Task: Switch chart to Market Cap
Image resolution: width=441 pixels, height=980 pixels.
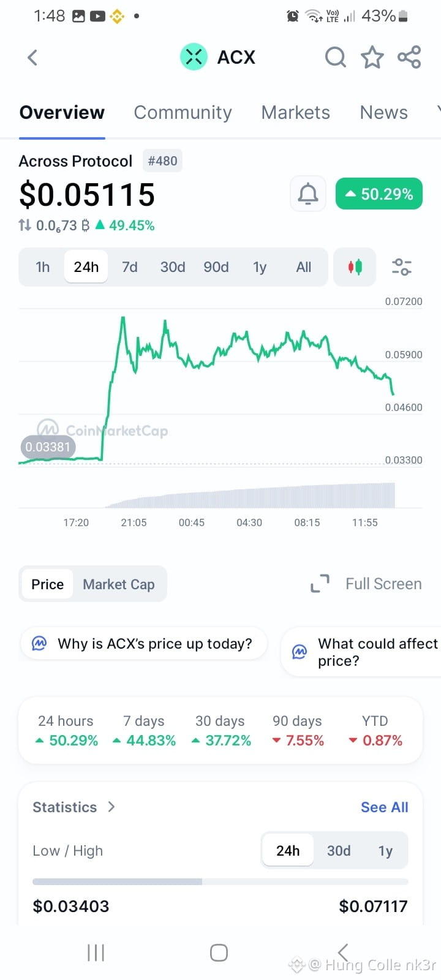Action: click(119, 584)
